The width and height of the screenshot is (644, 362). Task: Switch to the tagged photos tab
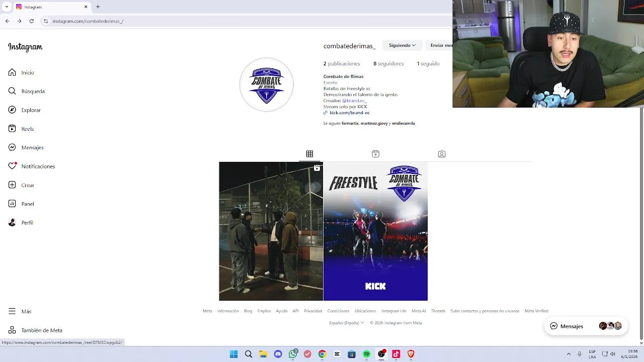pyautogui.click(x=442, y=154)
